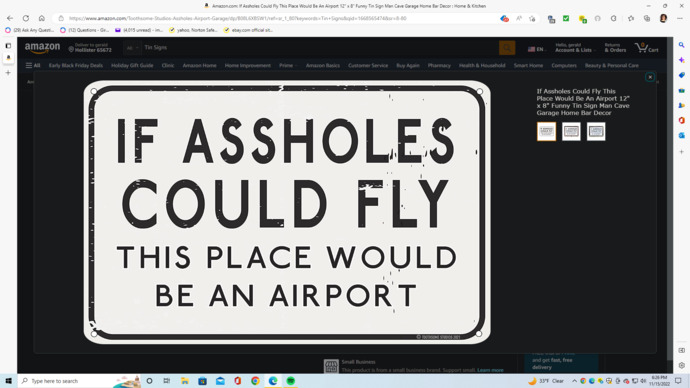Open Early Black Friday Deals

[76, 65]
